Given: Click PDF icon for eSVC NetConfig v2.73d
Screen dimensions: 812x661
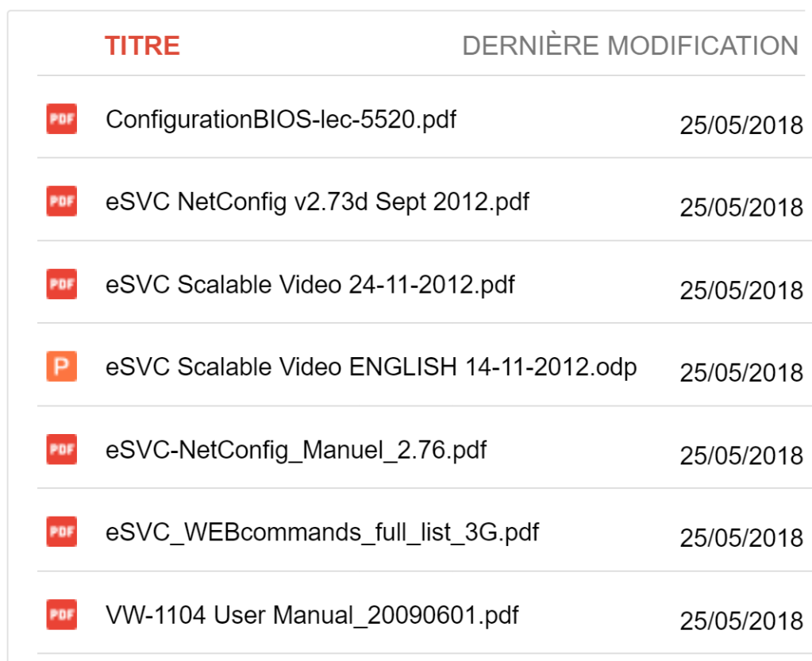Looking at the screenshot, I should pyautogui.click(x=61, y=202).
